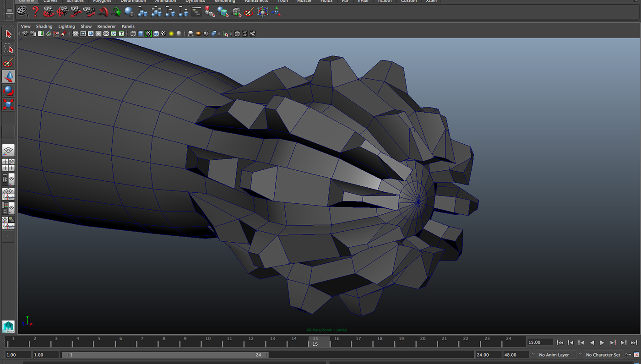Toggle textured display checker sphere
641x364 pixels.
(x=163, y=33)
